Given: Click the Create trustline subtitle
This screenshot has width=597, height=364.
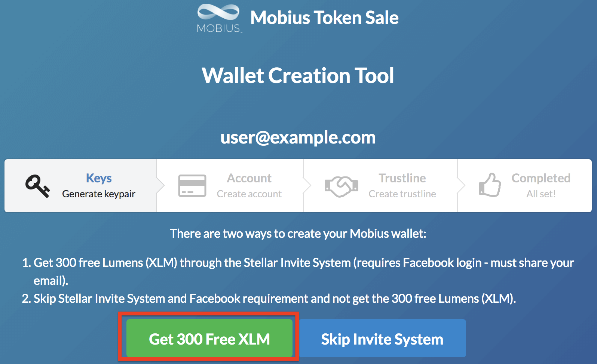Looking at the screenshot, I should 402,194.
